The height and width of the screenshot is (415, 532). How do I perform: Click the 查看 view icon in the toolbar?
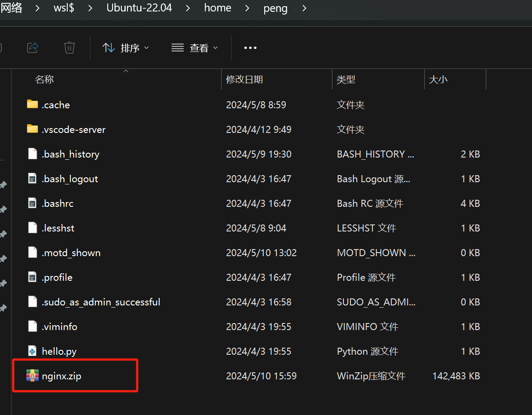(x=177, y=48)
